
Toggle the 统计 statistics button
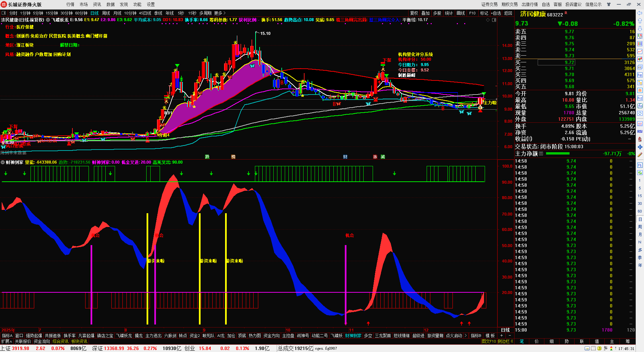[449, 13]
